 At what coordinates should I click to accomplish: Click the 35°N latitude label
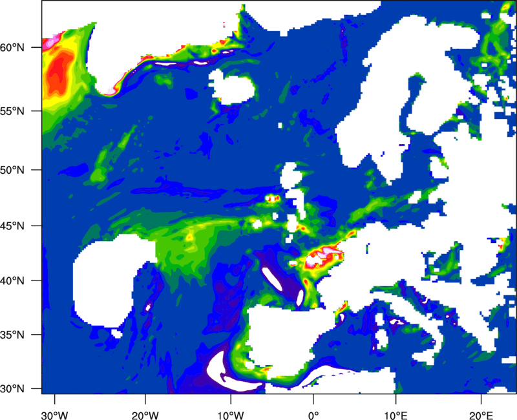coord(12,335)
